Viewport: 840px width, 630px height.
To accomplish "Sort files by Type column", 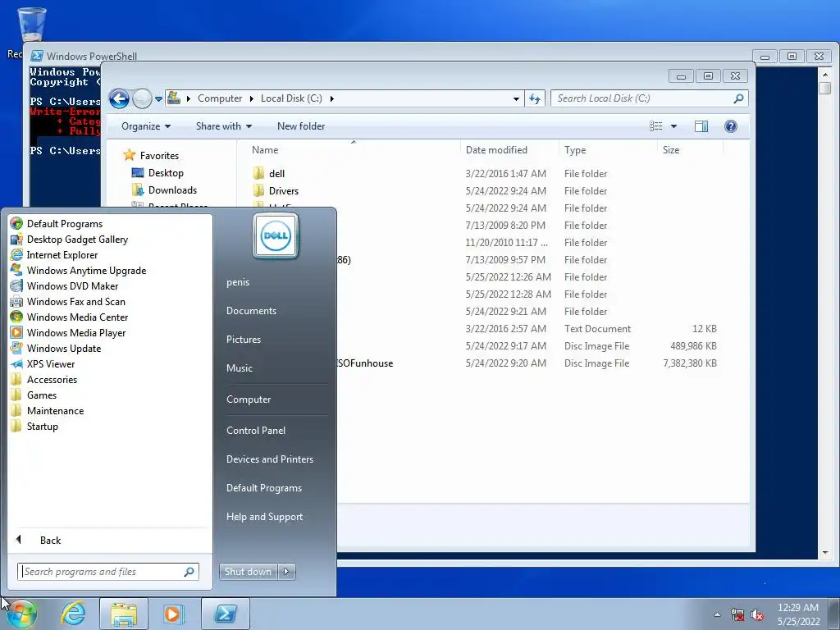I will pyautogui.click(x=608, y=150).
